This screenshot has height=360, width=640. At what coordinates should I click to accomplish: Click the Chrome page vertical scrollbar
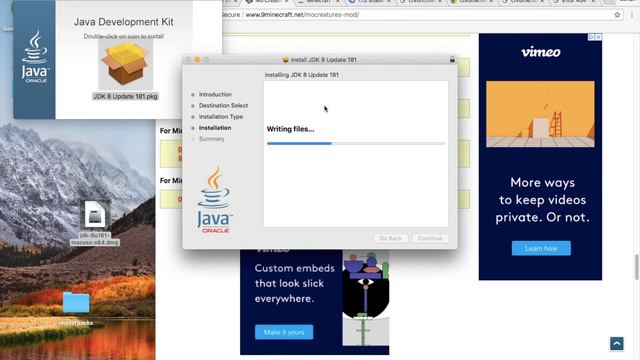click(637, 267)
